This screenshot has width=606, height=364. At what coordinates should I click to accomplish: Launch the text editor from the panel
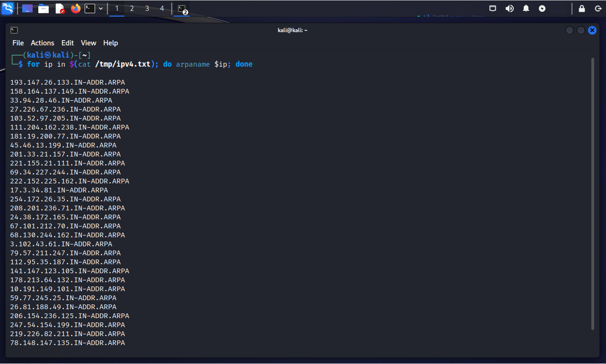(60, 9)
